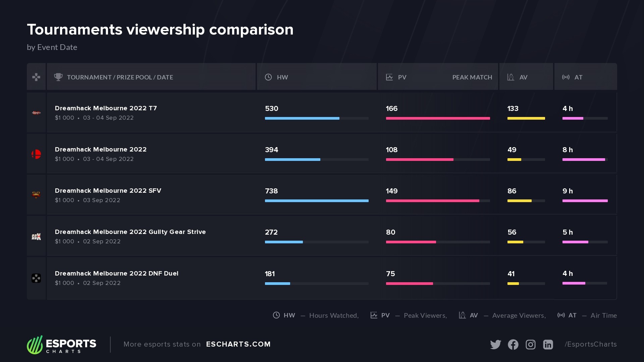
Task: Select the AV average viewers header
Action: (x=523, y=77)
